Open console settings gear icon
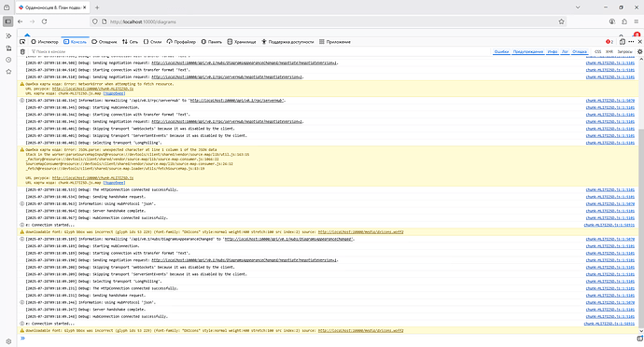Image resolution: width=644 pixels, height=347 pixels. (639, 51)
